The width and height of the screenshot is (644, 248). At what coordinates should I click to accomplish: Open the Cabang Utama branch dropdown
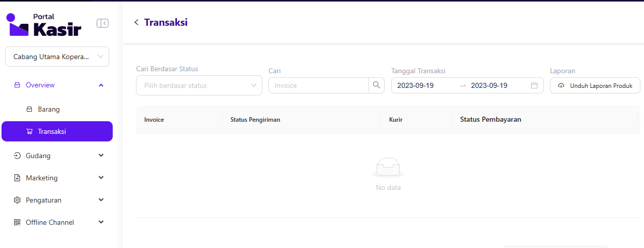coord(57,57)
